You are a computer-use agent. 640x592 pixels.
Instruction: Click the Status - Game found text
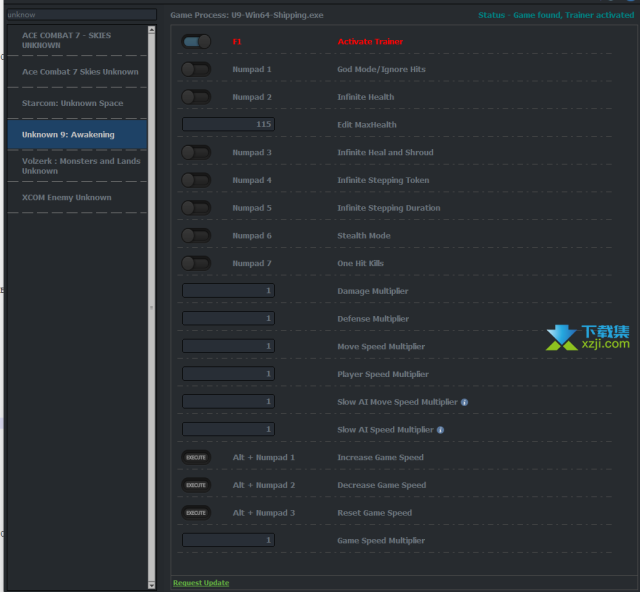coord(556,15)
